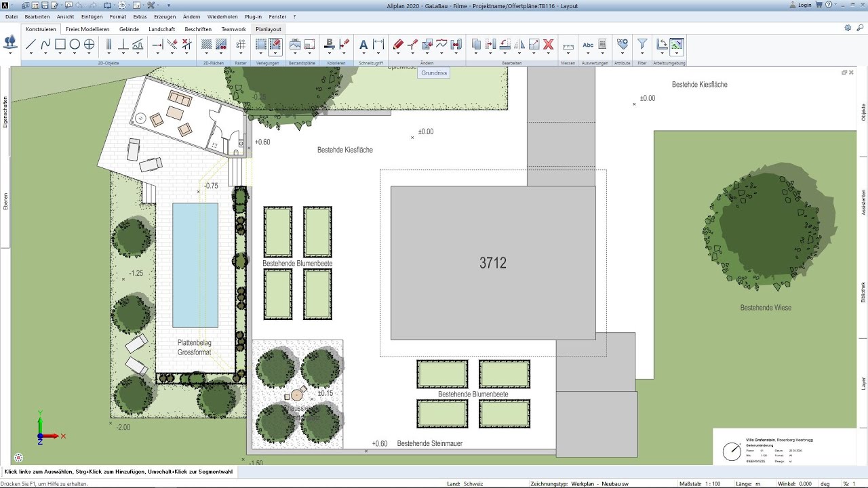Open the Messen ruler tool
Image resolution: width=868 pixels, height=488 pixels.
tap(568, 45)
